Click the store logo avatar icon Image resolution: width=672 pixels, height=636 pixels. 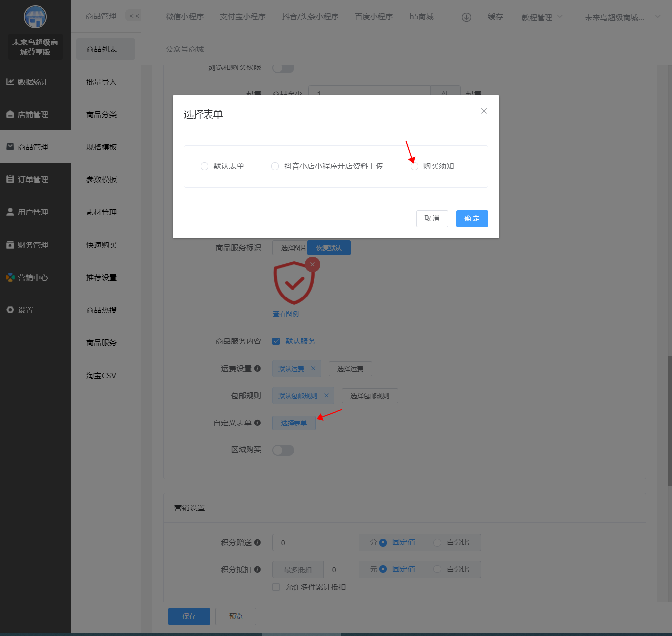pos(35,17)
